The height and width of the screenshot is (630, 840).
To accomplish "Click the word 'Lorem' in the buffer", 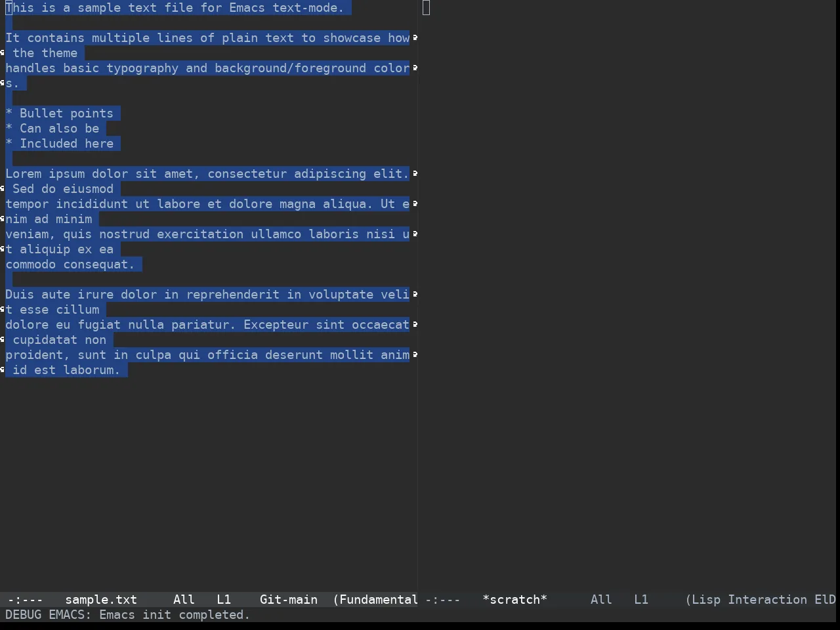I will coord(24,174).
